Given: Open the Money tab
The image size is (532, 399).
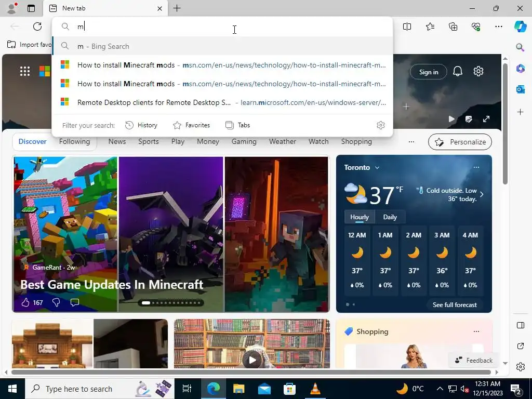Looking at the screenshot, I should pyautogui.click(x=208, y=141).
